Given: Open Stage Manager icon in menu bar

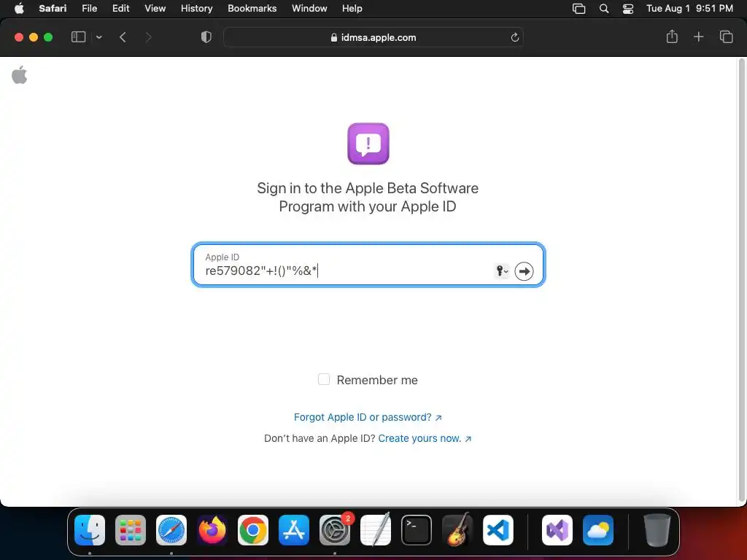Looking at the screenshot, I should (578, 9).
